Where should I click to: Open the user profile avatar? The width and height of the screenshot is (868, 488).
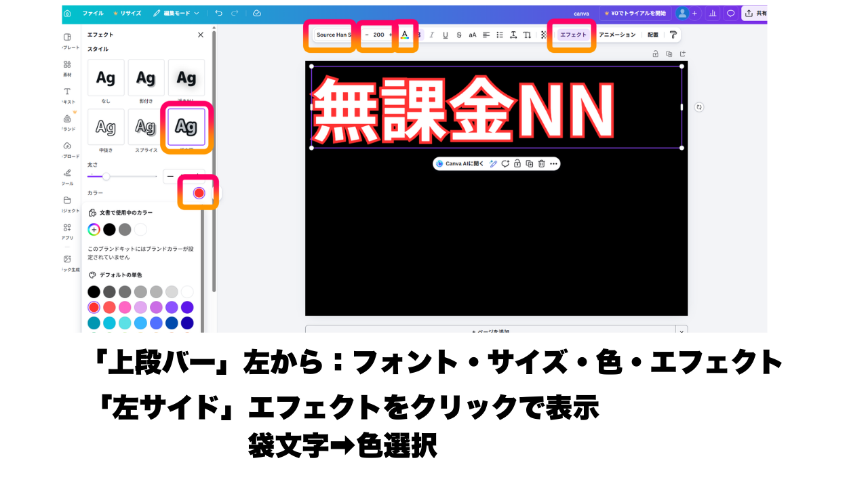point(682,13)
